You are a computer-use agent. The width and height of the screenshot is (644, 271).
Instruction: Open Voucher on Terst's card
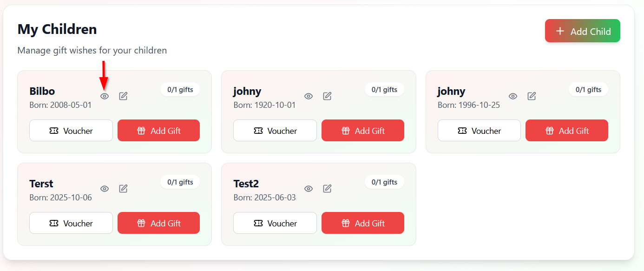click(x=71, y=223)
